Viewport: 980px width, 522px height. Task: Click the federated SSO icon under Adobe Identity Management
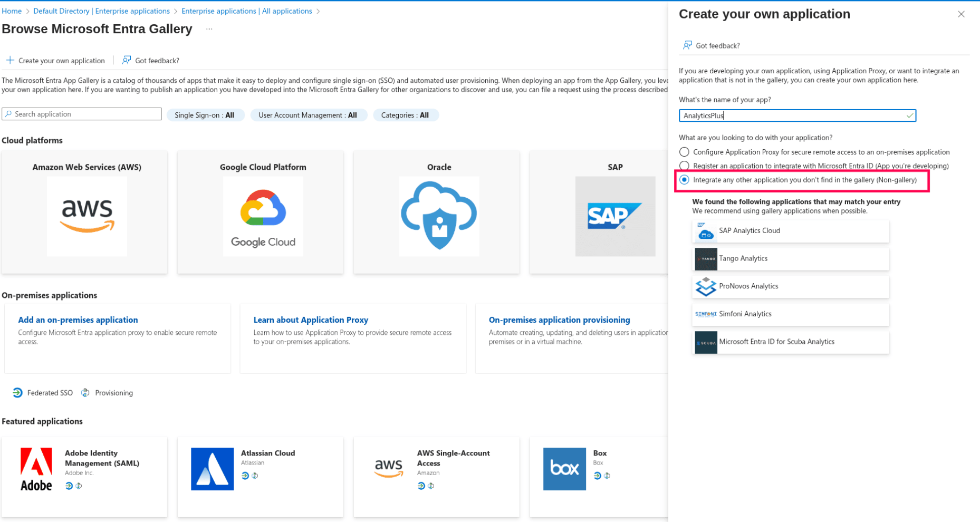(x=69, y=486)
